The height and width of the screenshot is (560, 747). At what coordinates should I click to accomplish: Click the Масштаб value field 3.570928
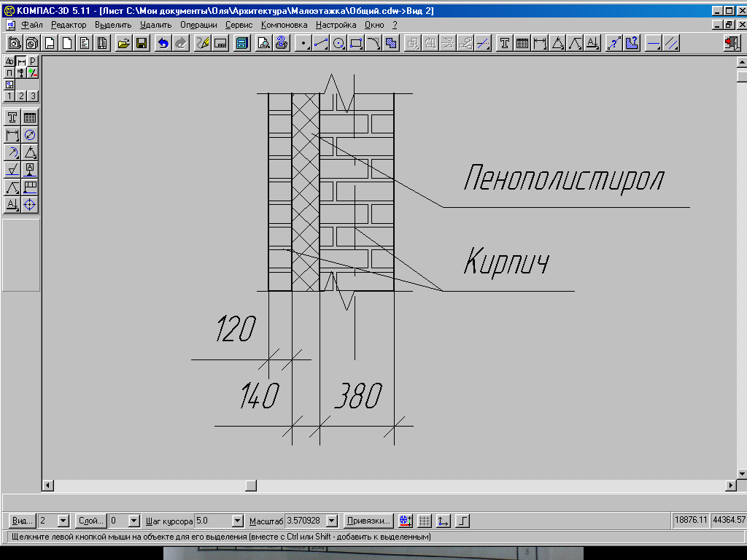click(x=306, y=521)
